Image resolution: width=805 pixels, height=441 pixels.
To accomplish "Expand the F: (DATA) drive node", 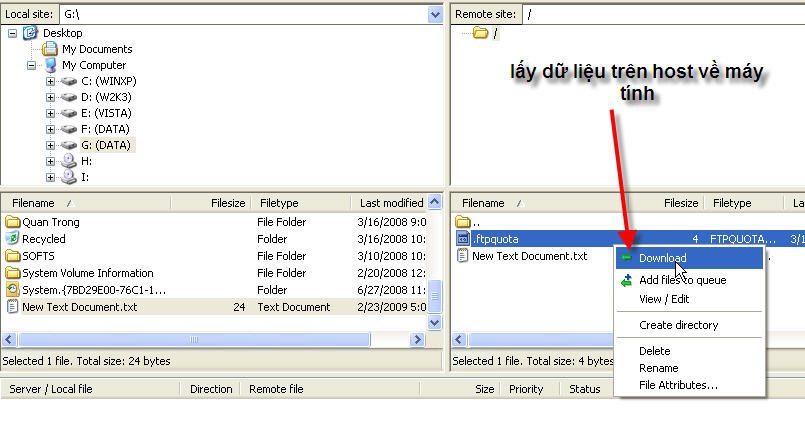I will (50, 129).
